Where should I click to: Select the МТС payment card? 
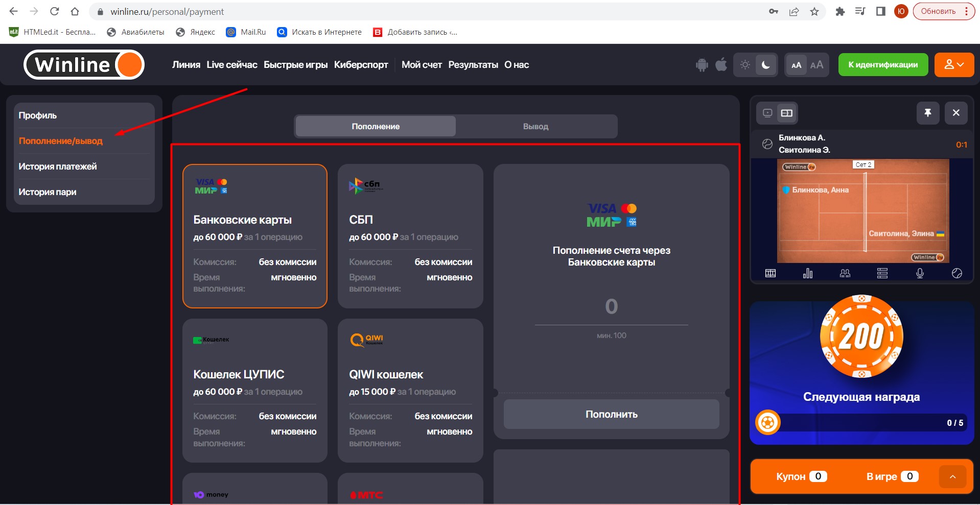coord(410,489)
